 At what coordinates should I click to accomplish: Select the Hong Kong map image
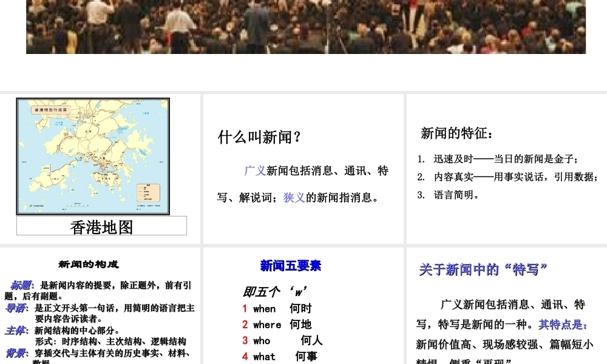pos(93,157)
